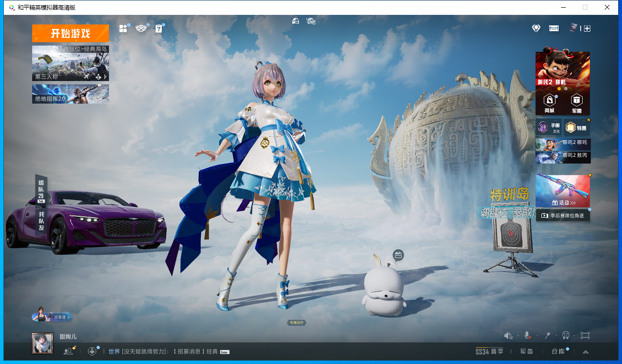Select the second dot of the 哪吒2 banner carousel
Viewport: 622px width, 364px height.
click(566, 89)
